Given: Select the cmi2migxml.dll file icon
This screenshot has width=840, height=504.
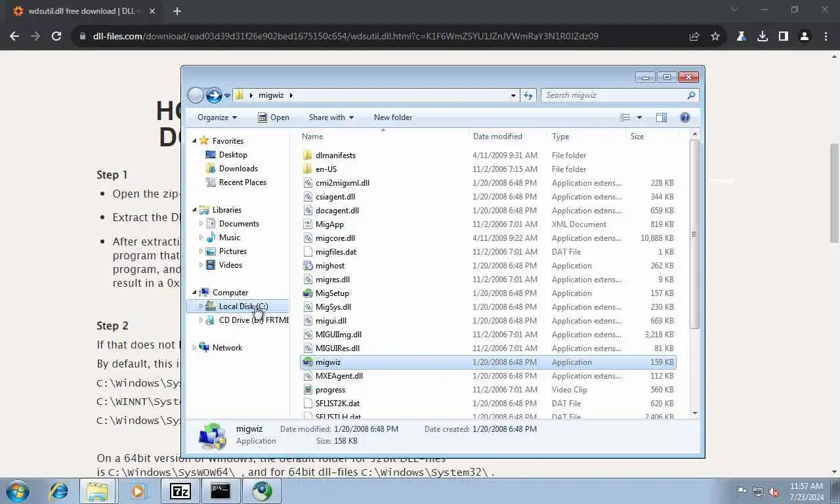Looking at the screenshot, I should [308, 183].
